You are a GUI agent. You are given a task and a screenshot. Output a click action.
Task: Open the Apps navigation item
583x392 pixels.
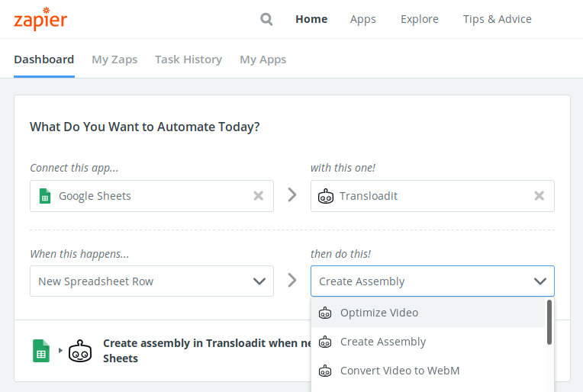[363, 19]
